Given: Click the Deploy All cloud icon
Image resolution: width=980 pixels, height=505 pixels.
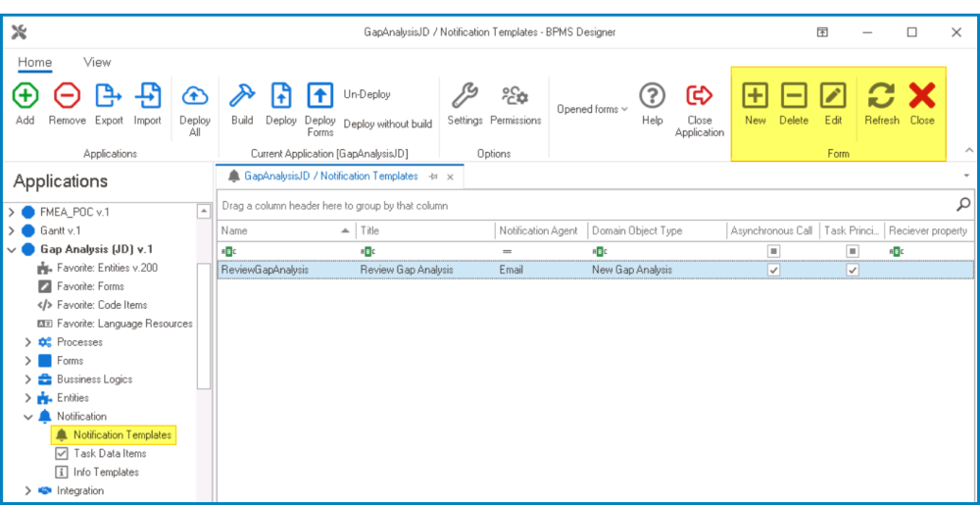Looking at the screenshot, I should 194,96.
